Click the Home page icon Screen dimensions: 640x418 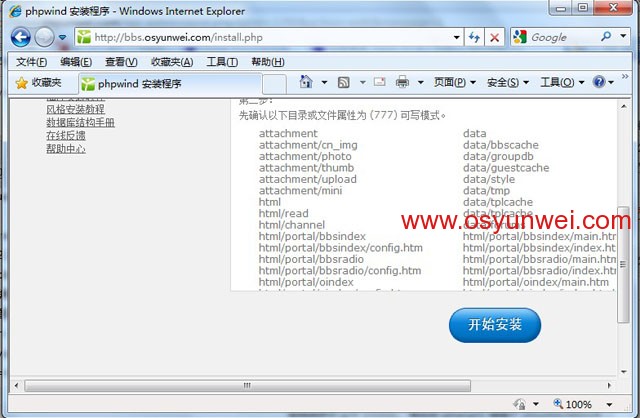(x=306, y=82)
